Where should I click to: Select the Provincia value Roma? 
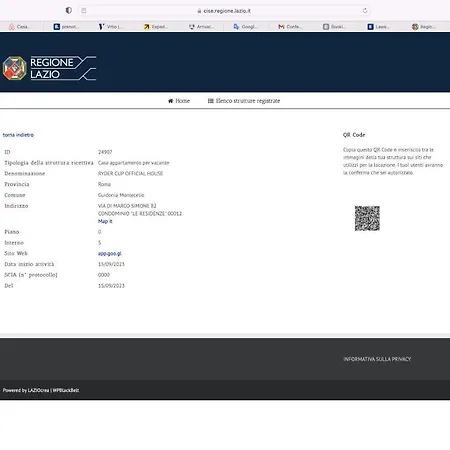click(104, 184)
